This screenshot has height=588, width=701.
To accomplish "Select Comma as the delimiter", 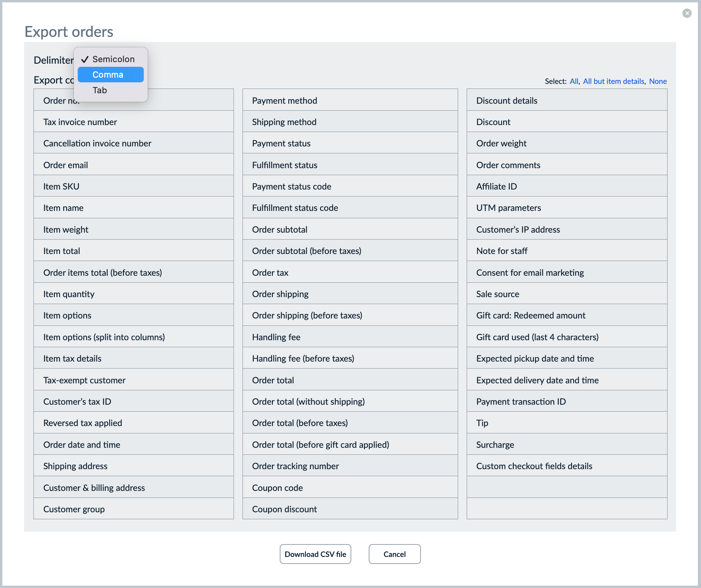I will tap(108, 75).
